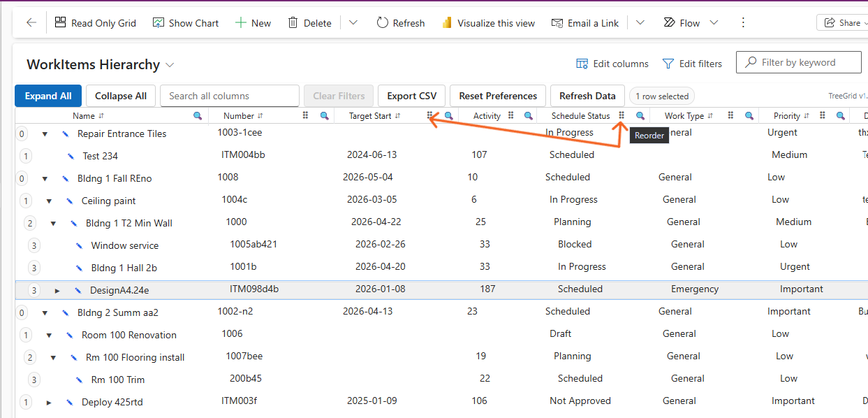Click Priority column reorder handle

pyautogui.click(x=823, y=116)
